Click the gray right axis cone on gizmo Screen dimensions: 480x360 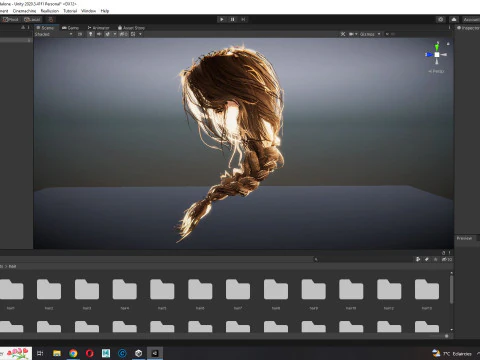pos(444,54)
